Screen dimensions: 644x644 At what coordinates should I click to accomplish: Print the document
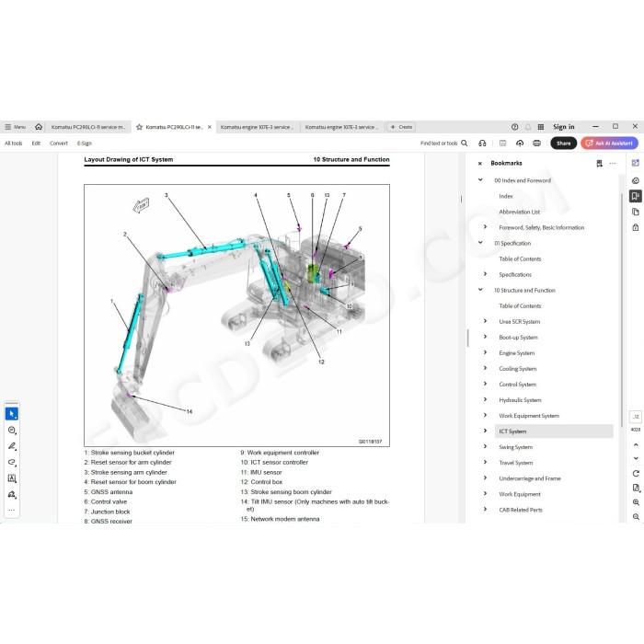tap(536, 143)
